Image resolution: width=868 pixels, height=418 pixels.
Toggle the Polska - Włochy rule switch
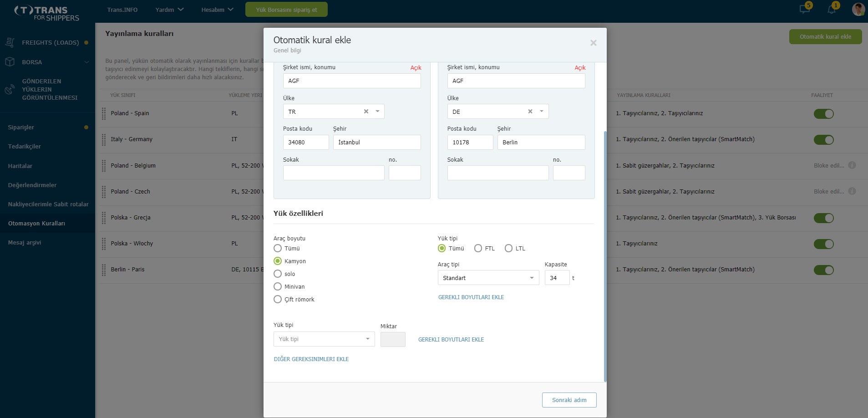[x=823, y=244]
